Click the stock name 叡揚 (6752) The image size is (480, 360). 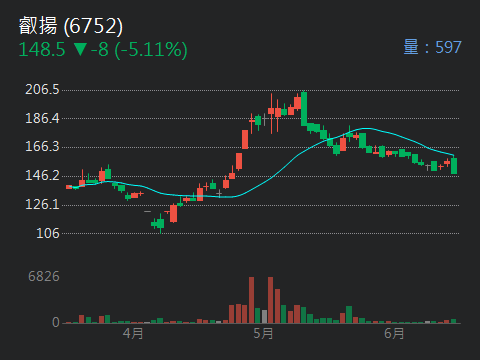pyautogui.click(x=71, y=26)
